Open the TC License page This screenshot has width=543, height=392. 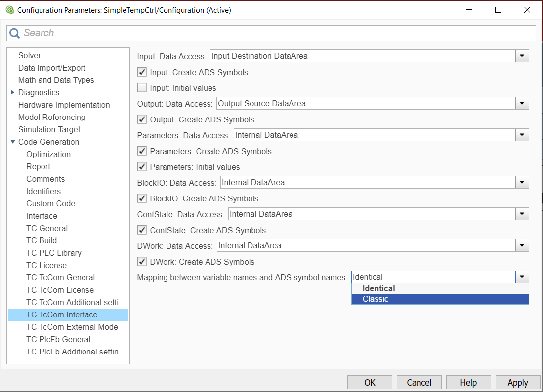(x=46, y=266)
